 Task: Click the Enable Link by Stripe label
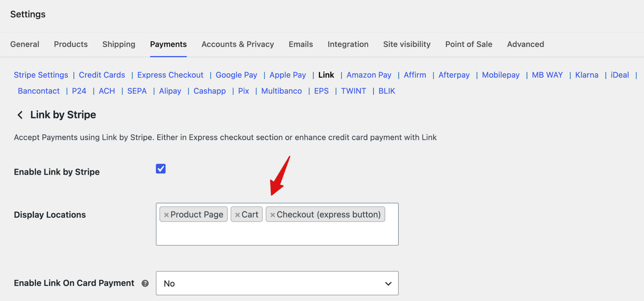point(57,172)
